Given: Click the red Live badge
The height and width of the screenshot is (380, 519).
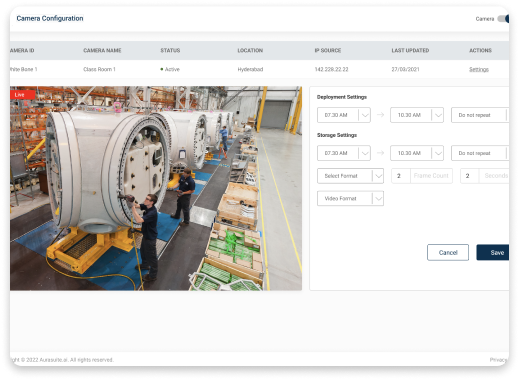Looking at the screenshot, I should tap(22, 95).
